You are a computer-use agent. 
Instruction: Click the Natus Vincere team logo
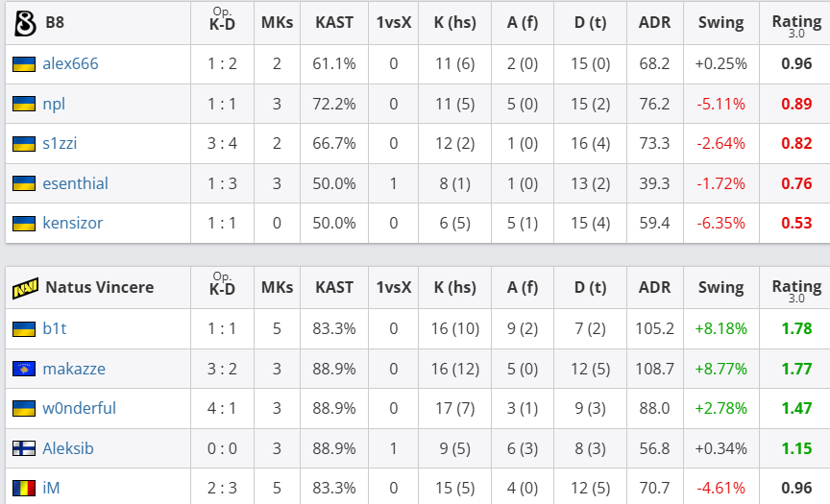[24, 287]
